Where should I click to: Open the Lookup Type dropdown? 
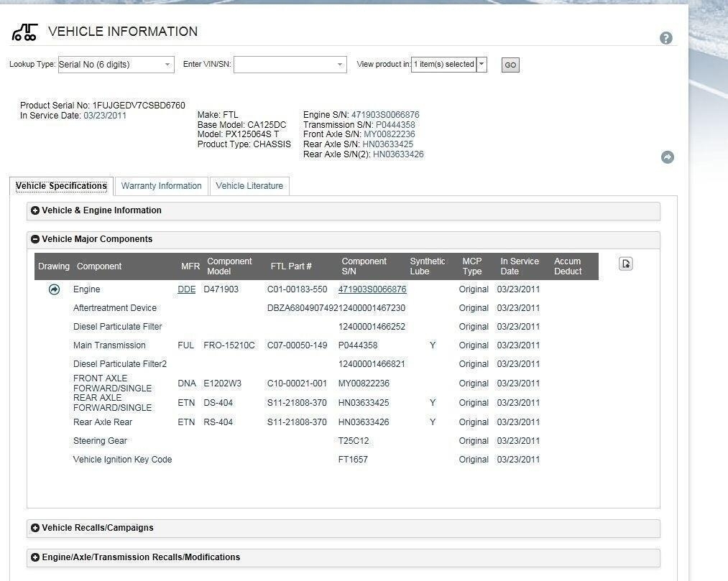point(167,65)
